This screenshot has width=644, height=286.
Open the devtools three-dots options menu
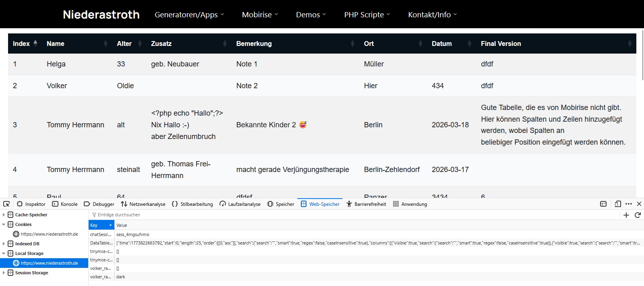[629, 204]
